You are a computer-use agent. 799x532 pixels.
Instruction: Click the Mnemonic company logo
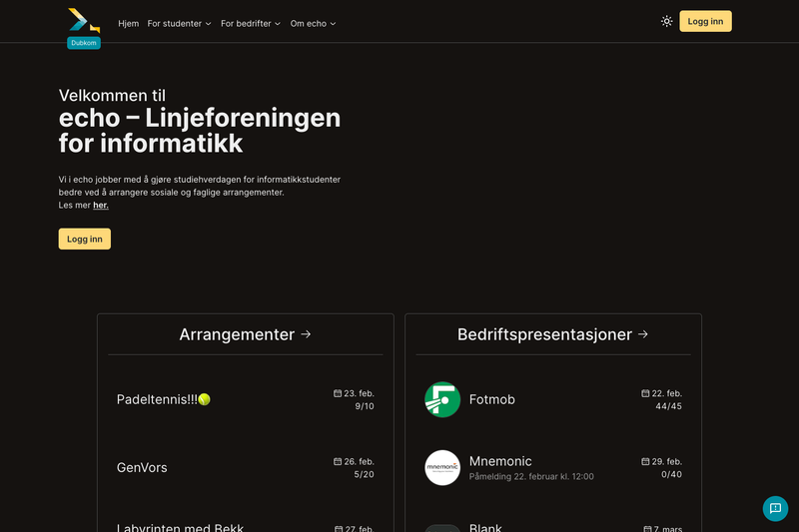442,467
